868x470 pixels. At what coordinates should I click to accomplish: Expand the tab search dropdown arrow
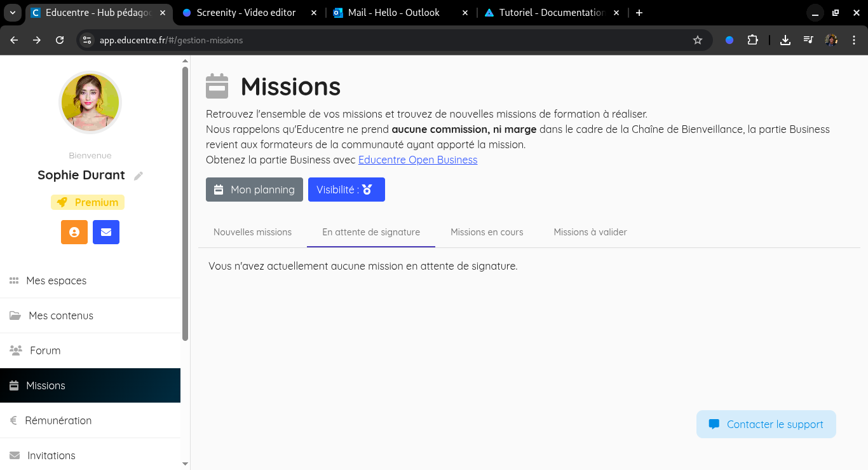[12, 13]
